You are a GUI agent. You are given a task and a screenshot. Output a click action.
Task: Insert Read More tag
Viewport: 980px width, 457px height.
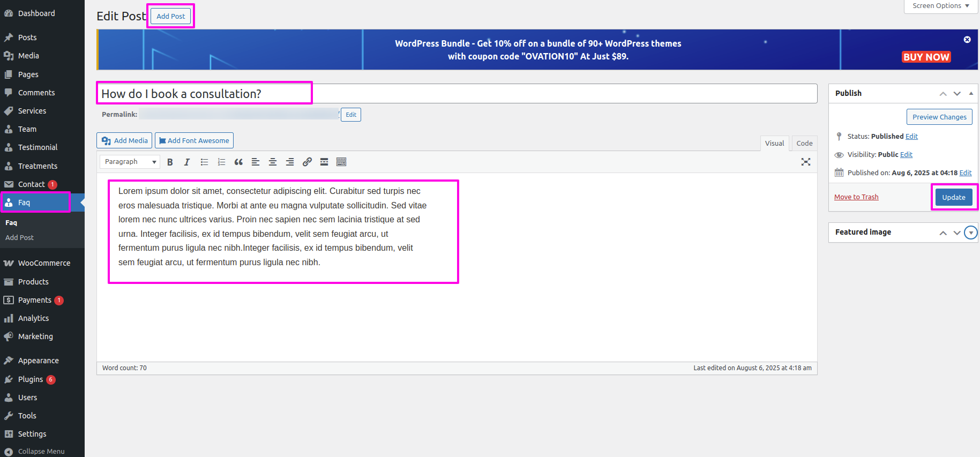coord(324,162)
